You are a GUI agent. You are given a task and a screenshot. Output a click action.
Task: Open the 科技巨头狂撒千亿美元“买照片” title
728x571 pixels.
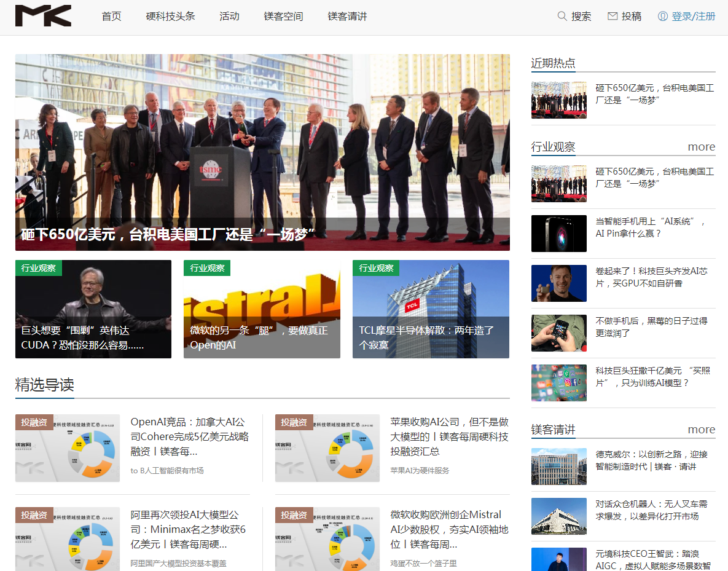coord(653,376)
